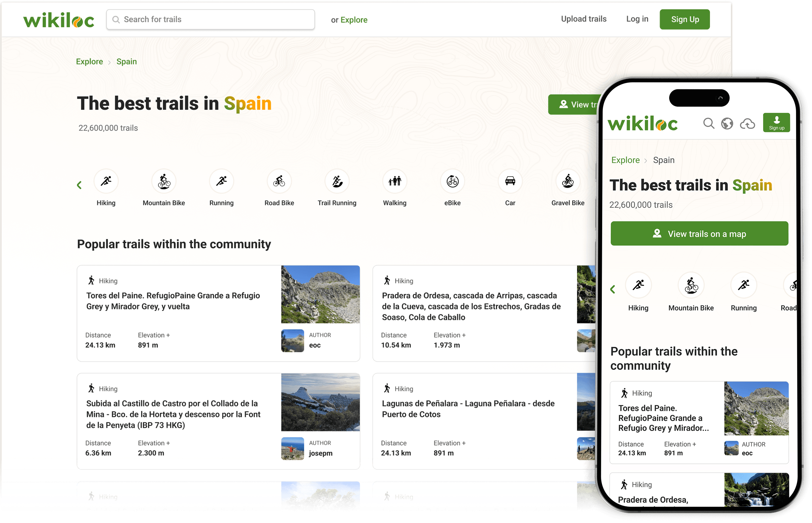
Task: Click the Wikiloc logo on desktop page
Action: pos(59,20)
